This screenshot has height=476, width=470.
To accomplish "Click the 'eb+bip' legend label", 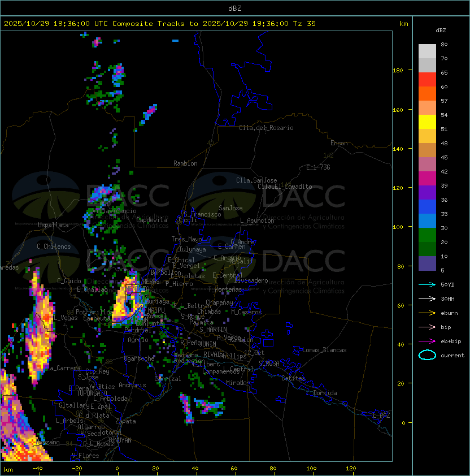I will pyautogui.click(x=451, y=341).
